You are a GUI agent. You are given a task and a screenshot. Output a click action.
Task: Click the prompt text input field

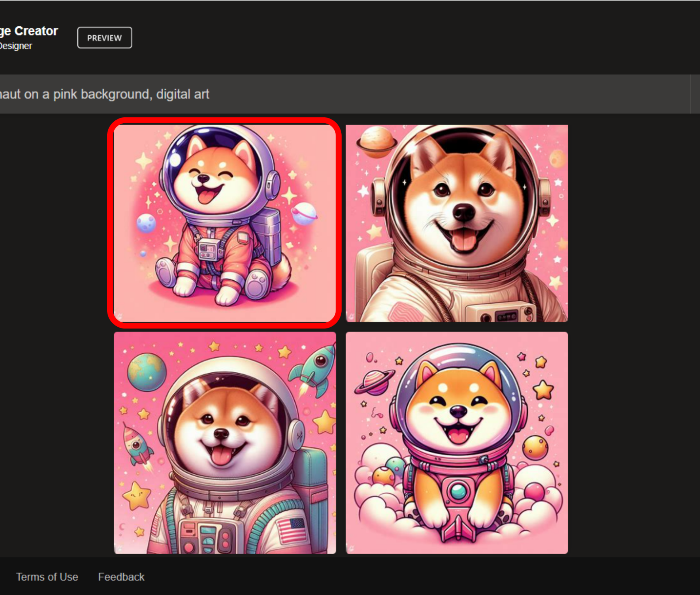pos(328,94)
